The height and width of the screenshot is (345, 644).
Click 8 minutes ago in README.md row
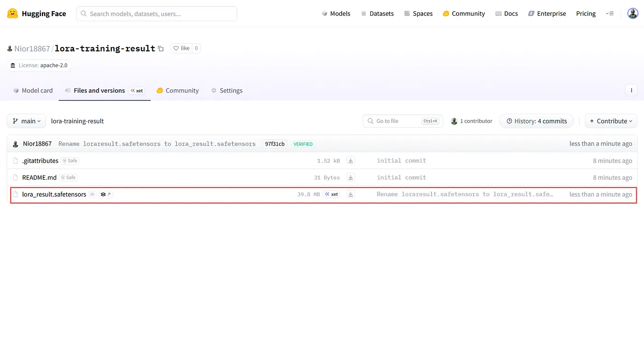click(612, 177)
